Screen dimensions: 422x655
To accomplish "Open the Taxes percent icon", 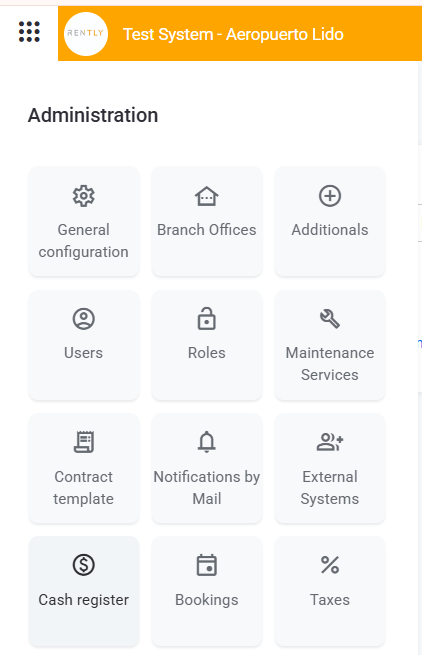I will pyautogui.click(x=330, y=565).
